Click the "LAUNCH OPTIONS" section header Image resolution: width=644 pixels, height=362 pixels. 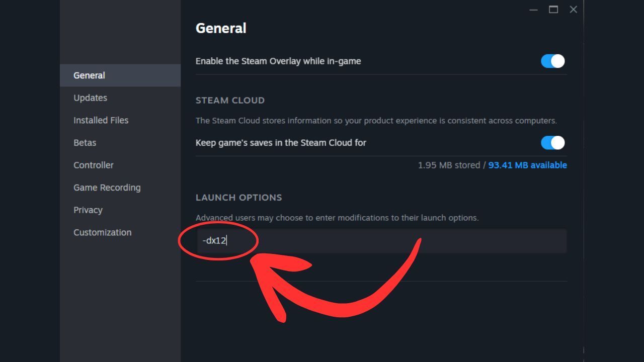pyautogui.click(x=238, y=198)
